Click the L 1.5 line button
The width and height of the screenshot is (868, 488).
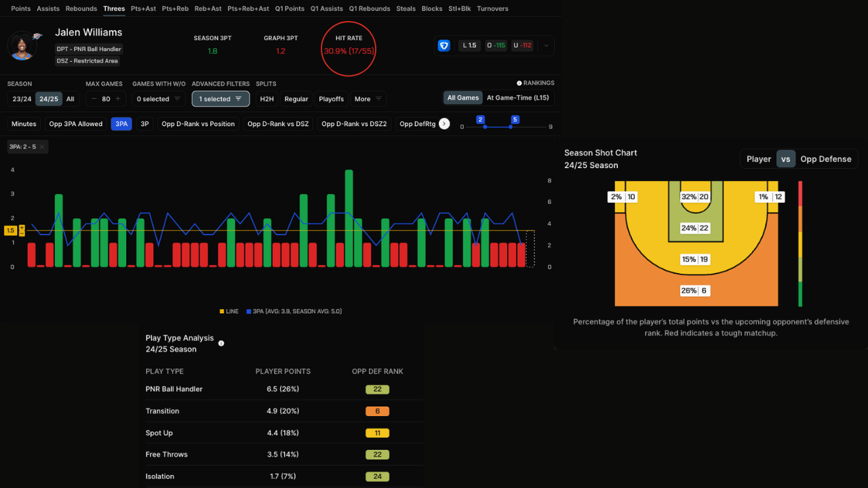[470, 45]
